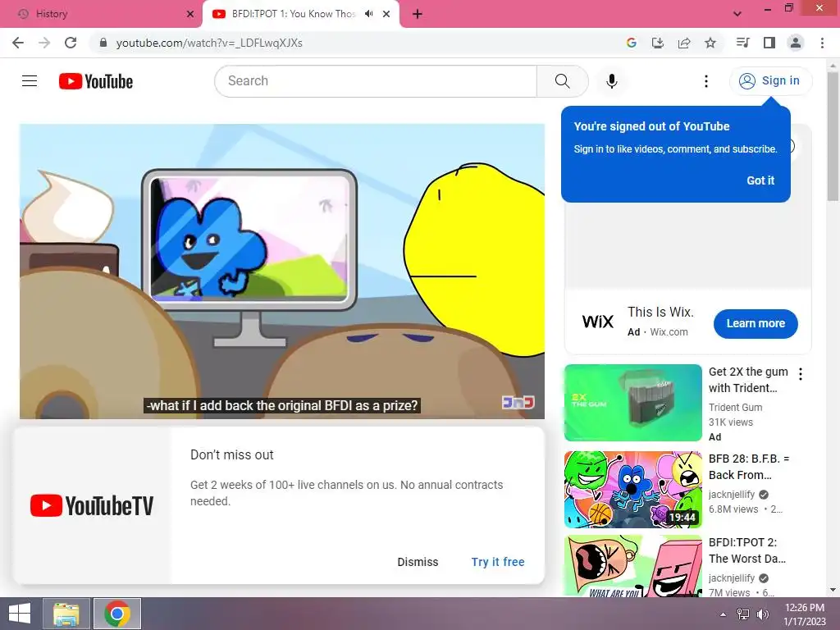The height and width of the screenshot is (630, 840).
Task: Open the Wix logo ad
Action: click(x=597, y=322)
